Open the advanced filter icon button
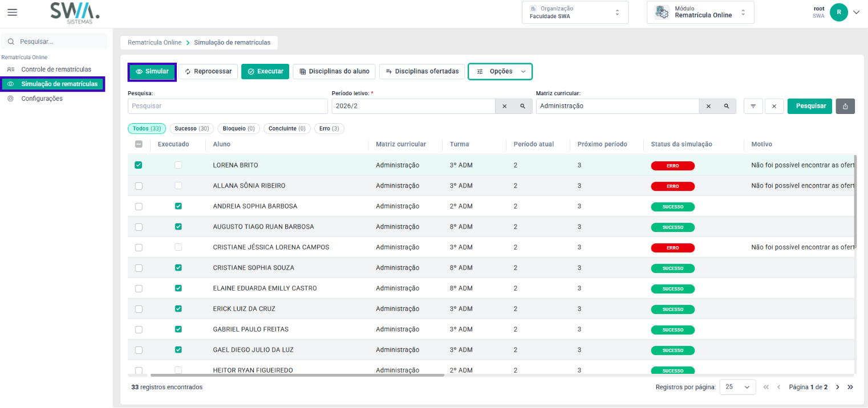Screen dimensions: 868x408 [x=753, y=106]
